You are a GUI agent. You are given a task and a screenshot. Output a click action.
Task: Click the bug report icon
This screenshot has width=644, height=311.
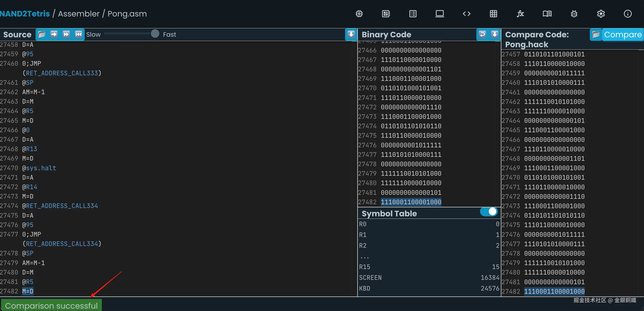tap(574, 14)
